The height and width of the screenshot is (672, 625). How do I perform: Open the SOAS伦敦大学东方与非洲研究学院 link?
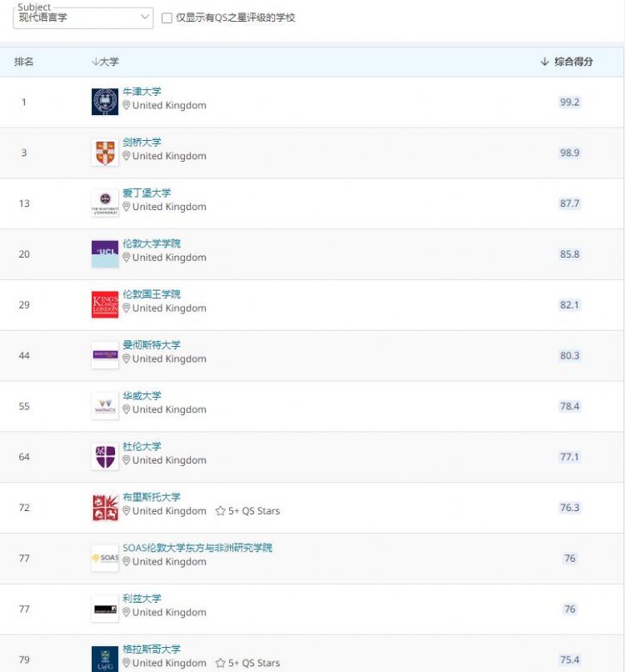tap(197, 548)
